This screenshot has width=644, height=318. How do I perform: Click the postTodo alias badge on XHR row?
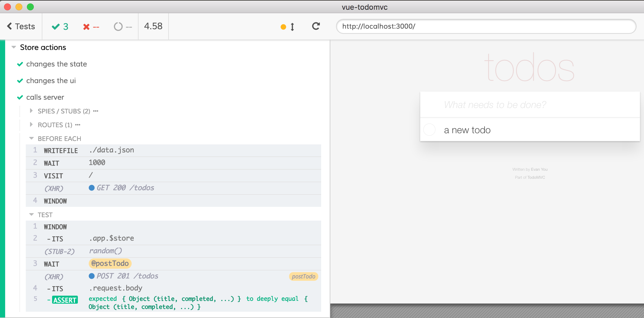(303, 276)
